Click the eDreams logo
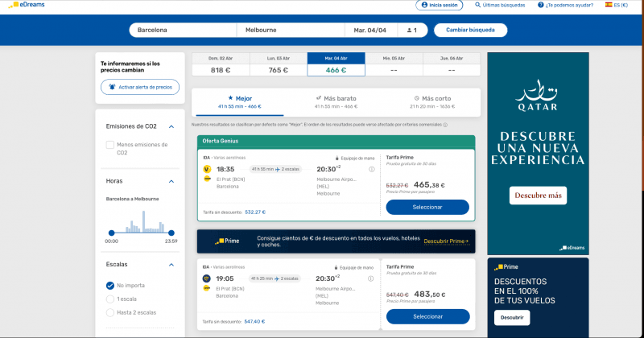 click(27, 5)
